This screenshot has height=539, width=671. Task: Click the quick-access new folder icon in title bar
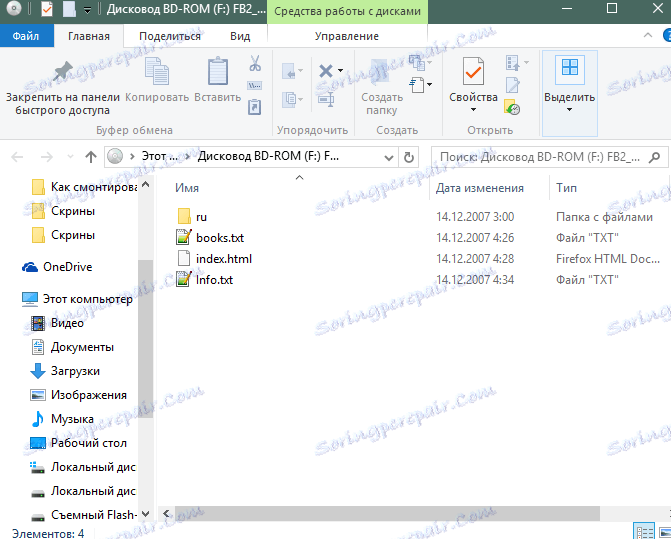tap(69, 9)
